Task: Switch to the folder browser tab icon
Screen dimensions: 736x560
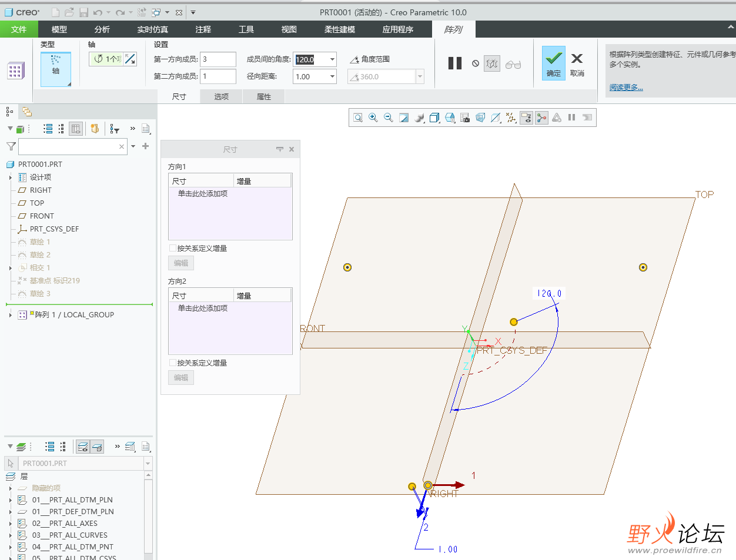Action: coord(26,112)
